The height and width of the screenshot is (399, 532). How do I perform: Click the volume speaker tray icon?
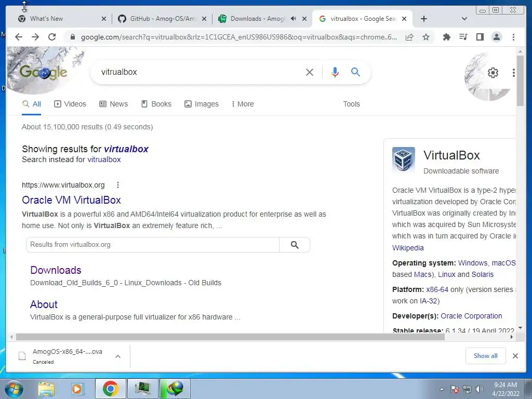click(x=480, y=389)
